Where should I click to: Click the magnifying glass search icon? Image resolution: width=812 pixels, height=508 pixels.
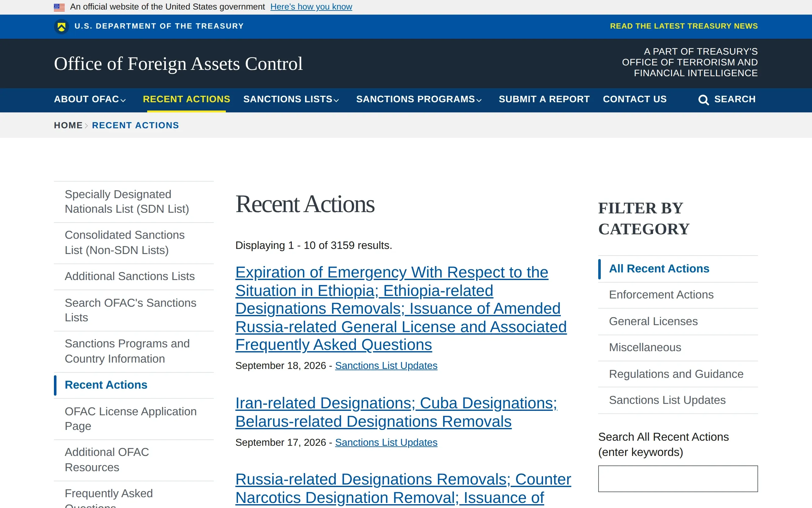pyautogui.click(x=704, y=100)
